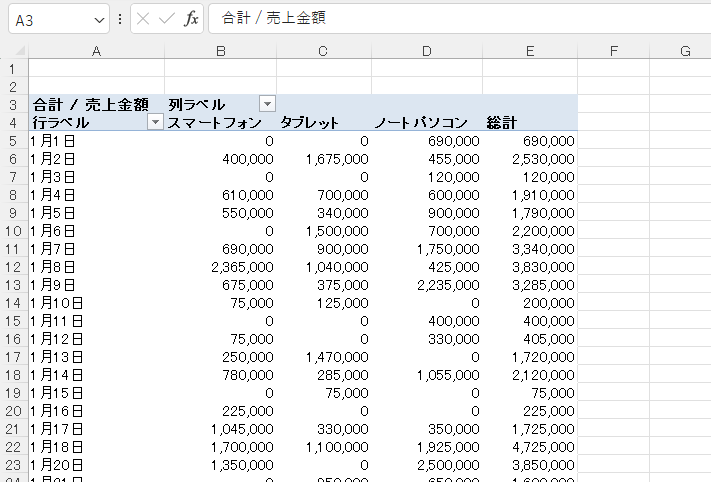This screenshot has width=711, height=482.
Task: Select column D header
Action: click(x=427, y=51)
